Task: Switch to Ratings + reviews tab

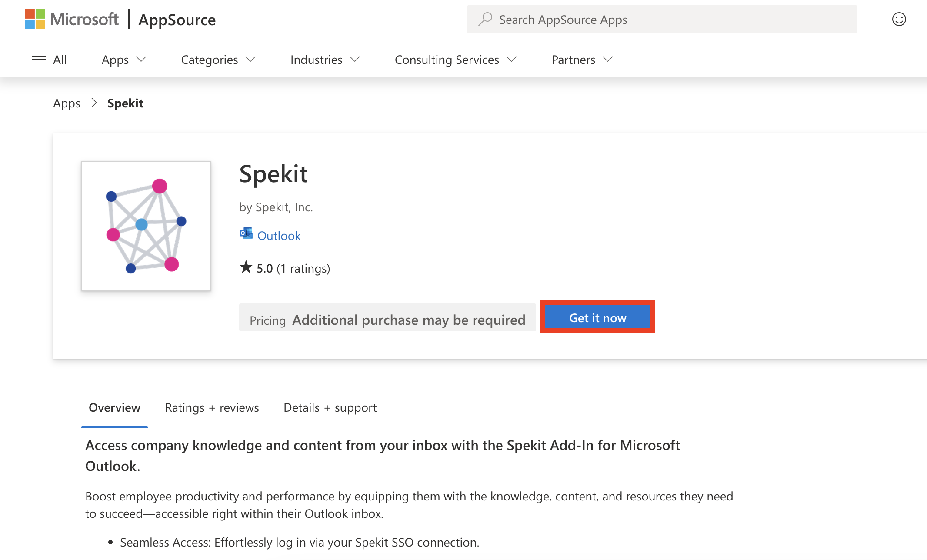Action: tap(212, 408)
